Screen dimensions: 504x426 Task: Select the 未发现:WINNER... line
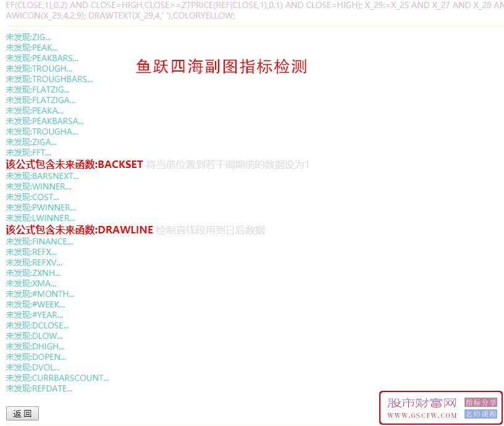click(38, 186)
